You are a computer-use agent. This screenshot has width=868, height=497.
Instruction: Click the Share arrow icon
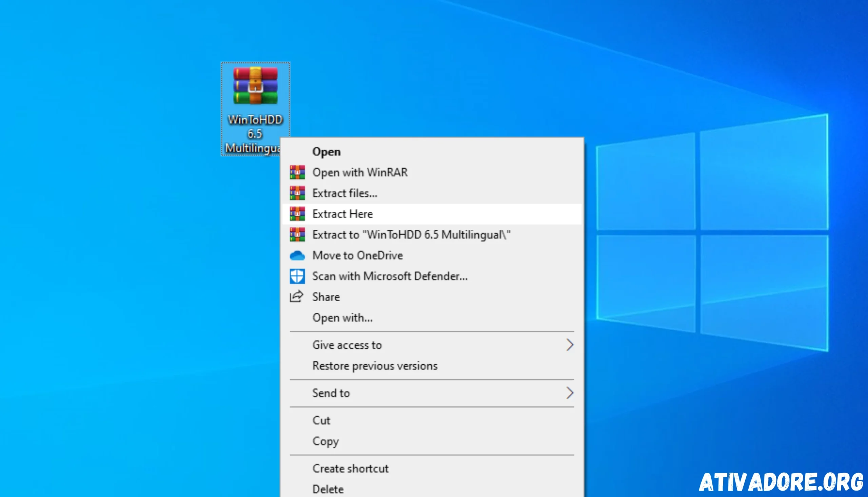296,297
